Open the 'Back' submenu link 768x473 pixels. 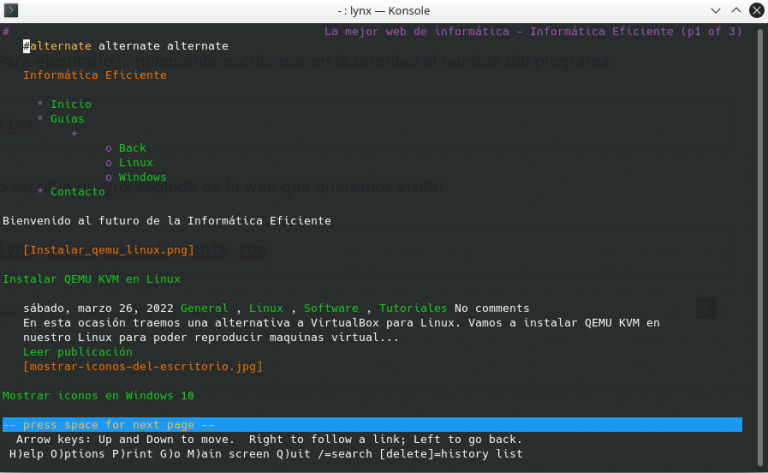point(132,148)
